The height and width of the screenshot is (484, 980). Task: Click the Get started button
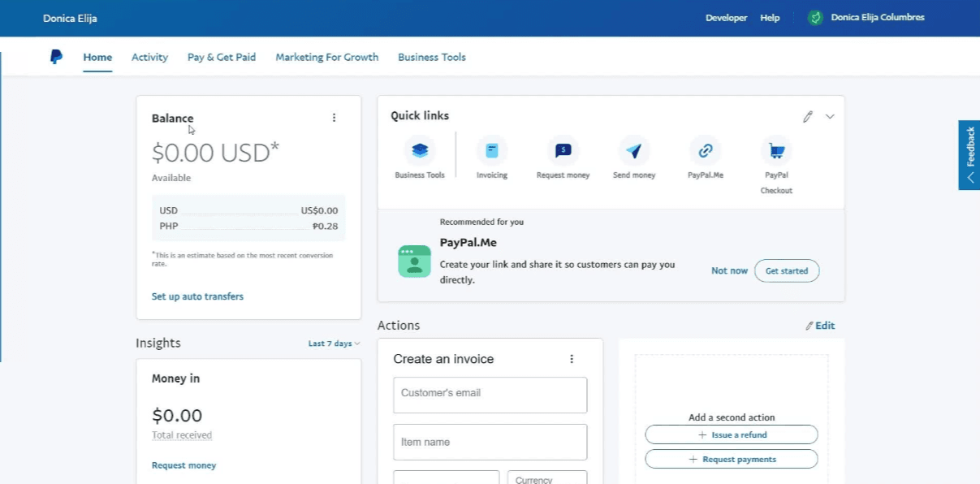[787, 270]
